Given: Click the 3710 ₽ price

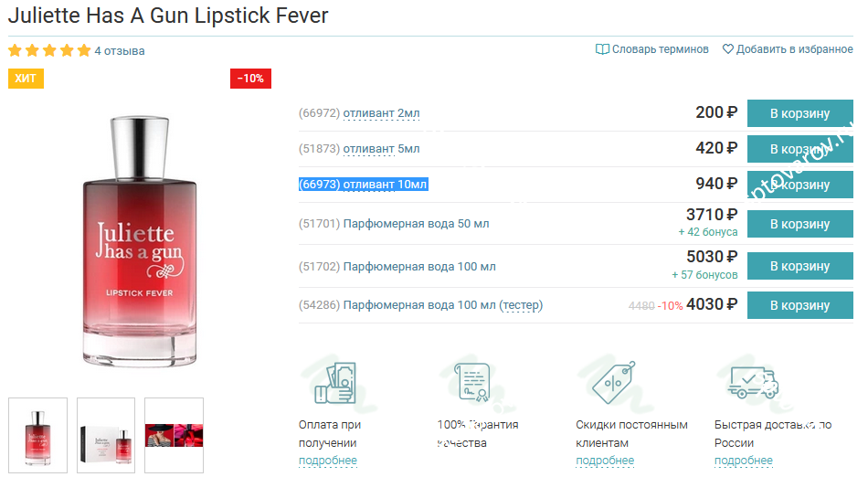Looking at the screenshot, I should 712,214.
